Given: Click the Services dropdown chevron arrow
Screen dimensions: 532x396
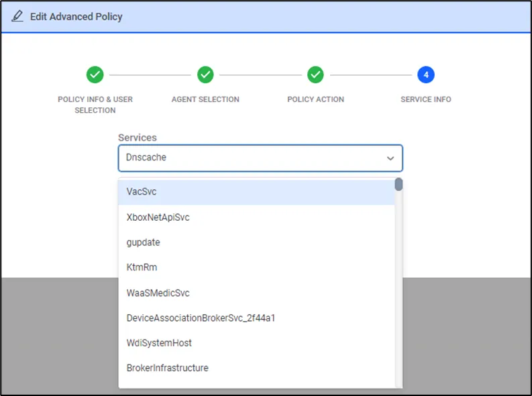Looking at the screenshot, I should 390,158.
